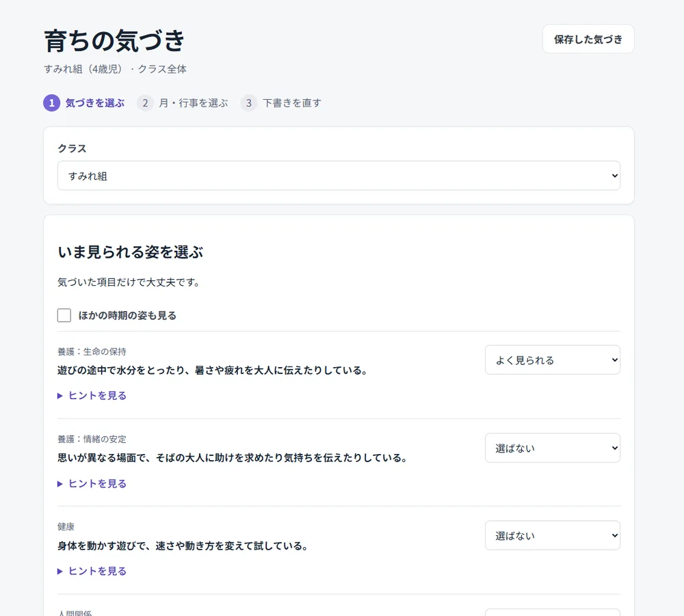Open the 選ばない dropdown for 健康

[x=552, y=535]
